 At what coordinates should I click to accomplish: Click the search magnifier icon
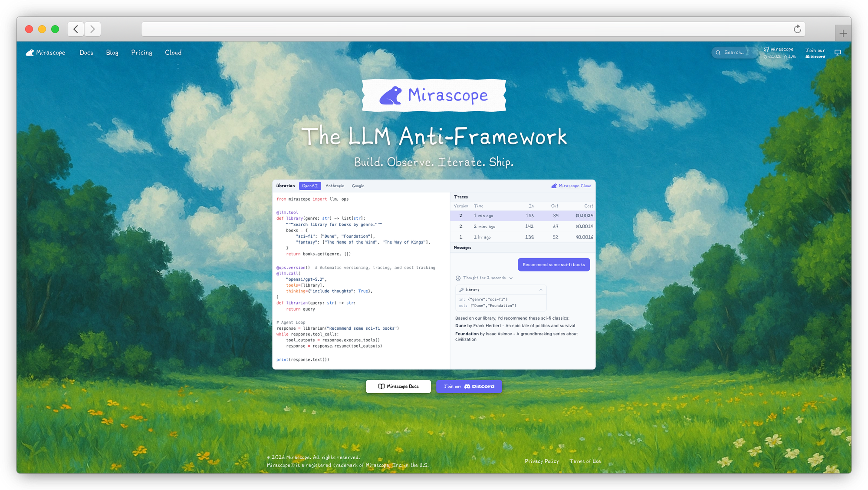coord(718,53)
